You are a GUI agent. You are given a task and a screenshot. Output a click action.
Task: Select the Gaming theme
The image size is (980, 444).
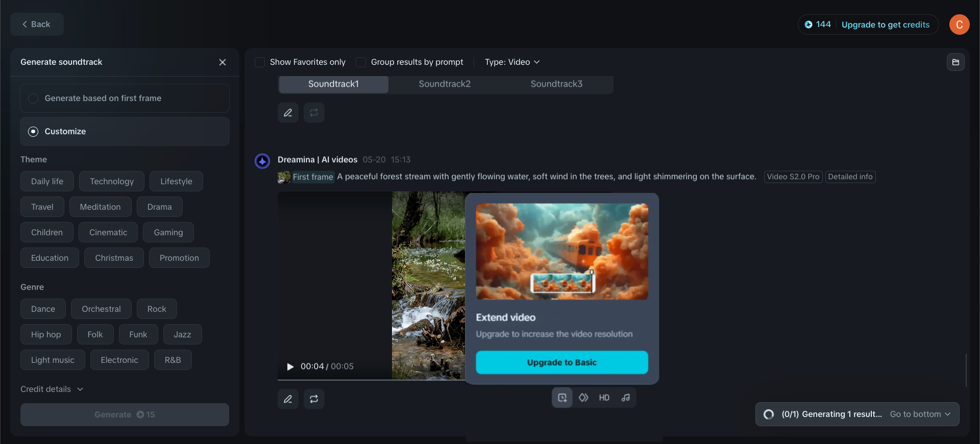pyautogui.click(x=168, y=232)
